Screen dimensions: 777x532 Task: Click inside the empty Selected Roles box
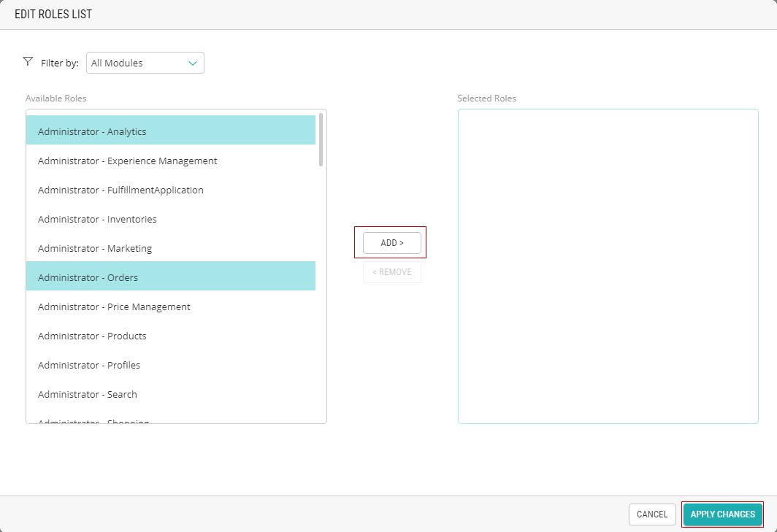608,266
